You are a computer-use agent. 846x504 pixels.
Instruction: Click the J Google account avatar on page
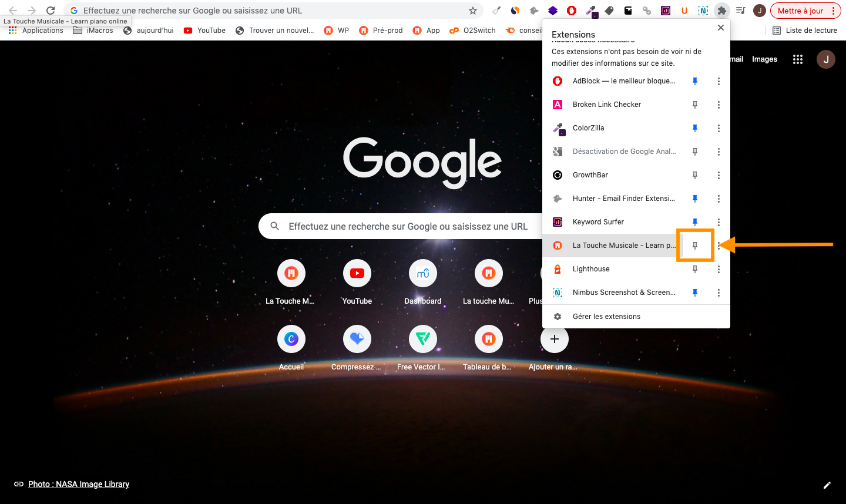tap(826, 59)
